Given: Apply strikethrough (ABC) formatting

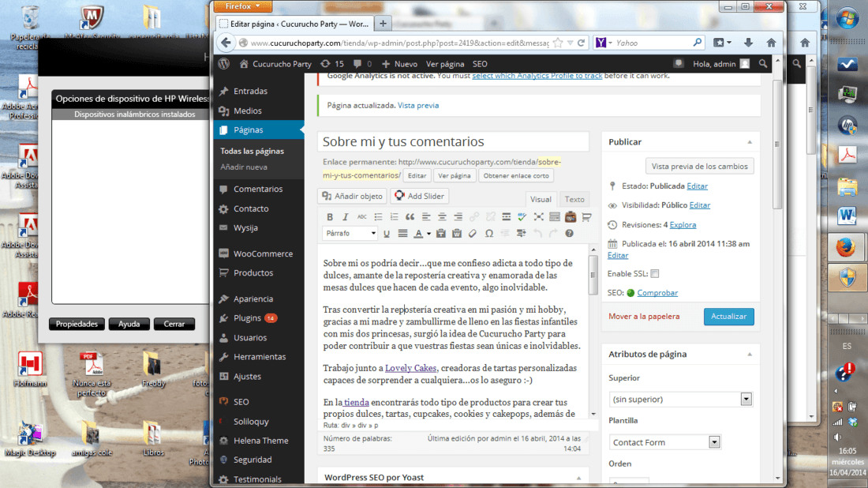Looking at the screenshot, I should tap(361, 217).
